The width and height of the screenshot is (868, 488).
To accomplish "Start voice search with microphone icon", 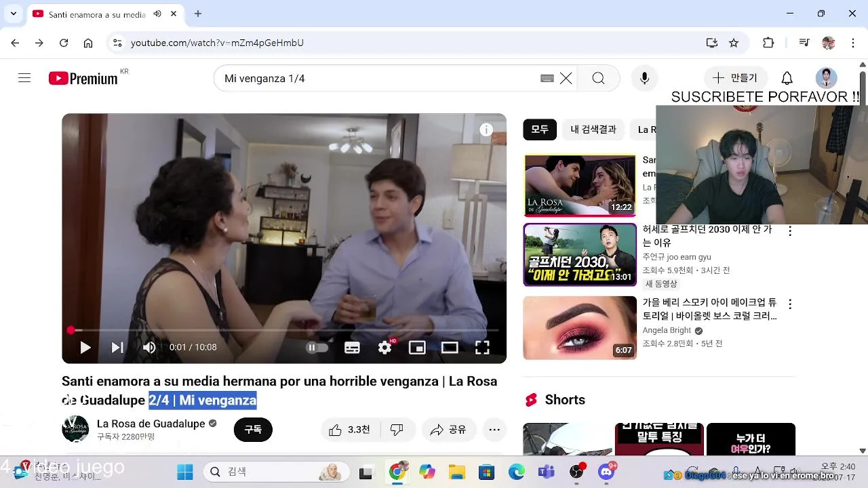I will [x=645, y=79].
